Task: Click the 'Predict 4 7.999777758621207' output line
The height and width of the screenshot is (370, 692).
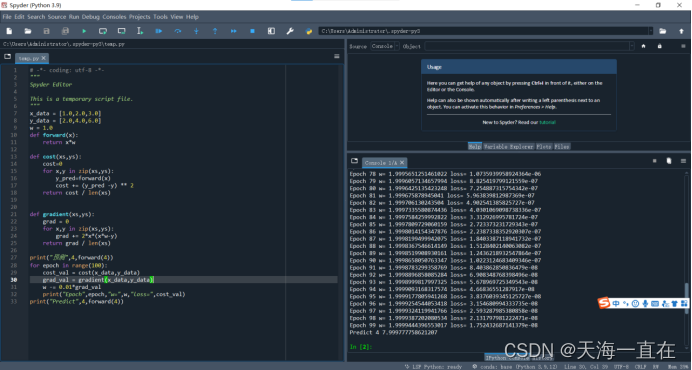Action: pos(393,332)
